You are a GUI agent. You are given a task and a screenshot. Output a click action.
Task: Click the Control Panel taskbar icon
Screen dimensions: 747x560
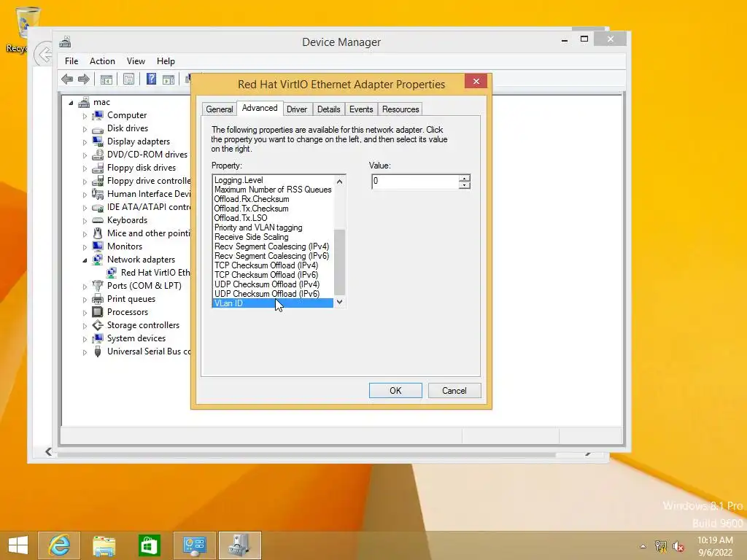coord(194,545)
